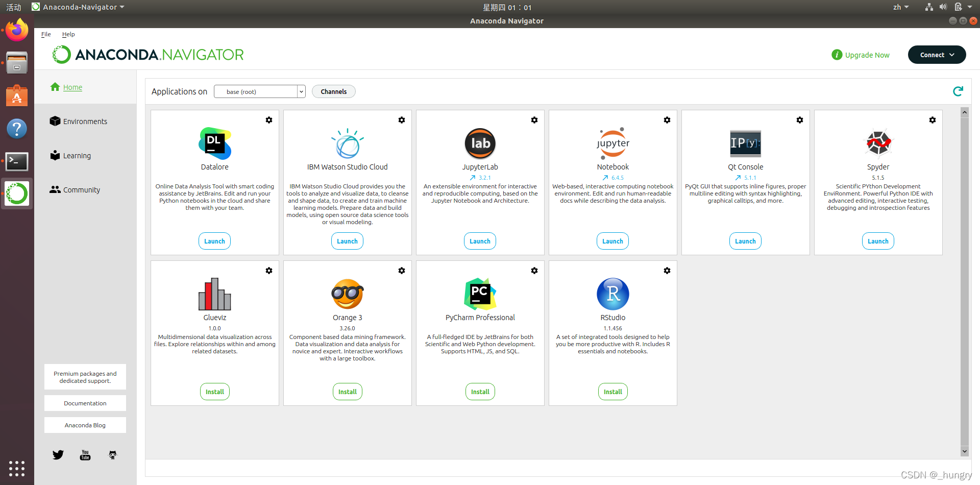Open the File menu
The height and width of the screenshot is (485, 980).
click(x=46, y=34)
